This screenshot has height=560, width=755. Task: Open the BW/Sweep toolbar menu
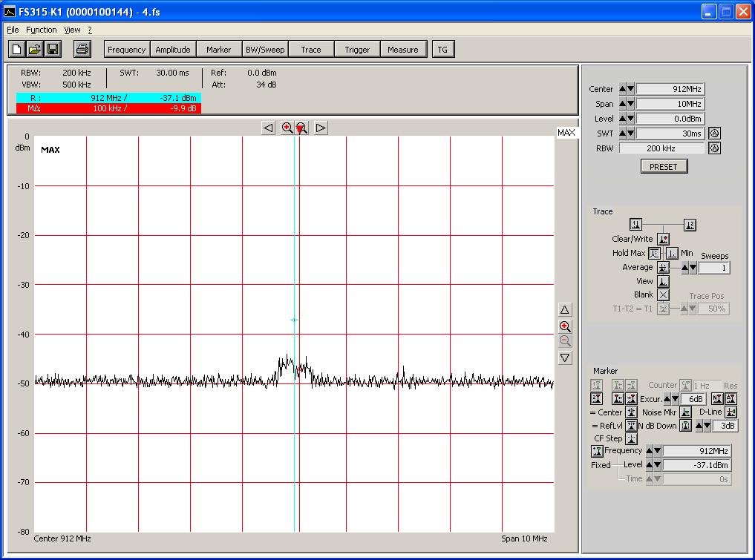(x=264, y=50)
